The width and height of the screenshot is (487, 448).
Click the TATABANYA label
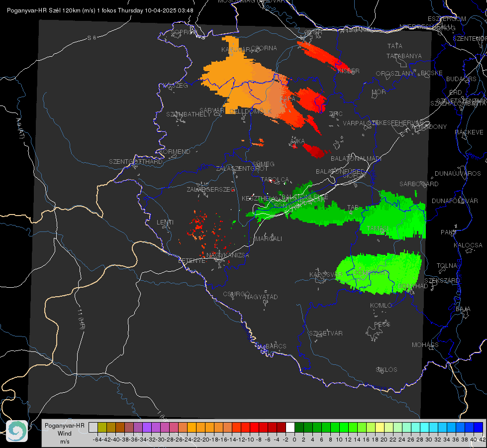(x=404, y=56)
